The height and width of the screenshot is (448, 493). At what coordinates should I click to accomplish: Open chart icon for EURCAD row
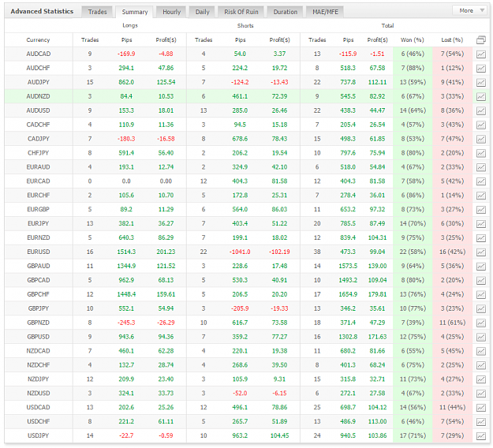[x=480, y=181]
